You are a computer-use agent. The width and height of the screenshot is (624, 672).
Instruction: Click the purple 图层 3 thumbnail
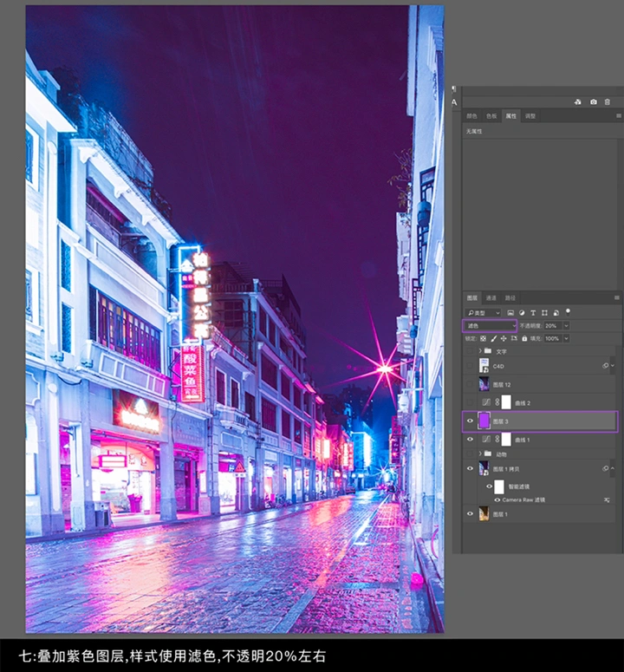(x=484, y=421)
